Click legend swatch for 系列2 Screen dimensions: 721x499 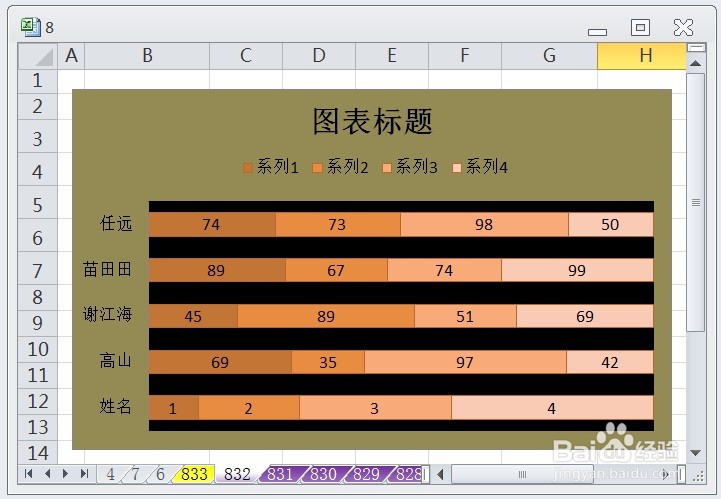click(x=317, y=168)
